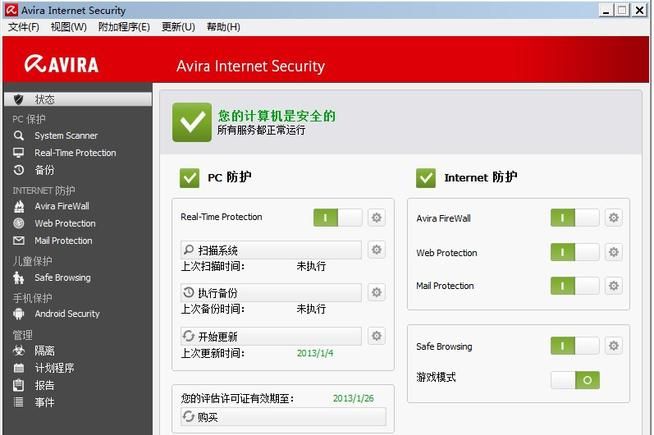Open 备份 in the sidebar
This screenshot has width=654, height=435.
pyautogui.click(x=45, y=170)
